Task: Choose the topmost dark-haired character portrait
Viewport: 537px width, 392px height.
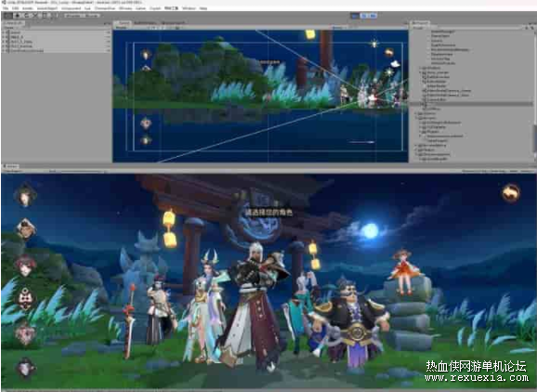Action: point(25,195)
